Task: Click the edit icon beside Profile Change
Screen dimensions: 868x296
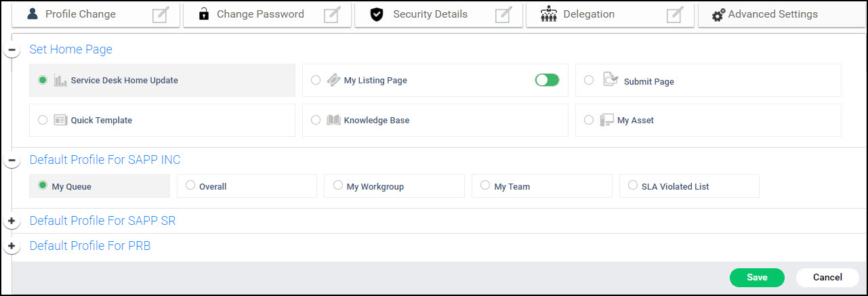Action: point(160,14)
